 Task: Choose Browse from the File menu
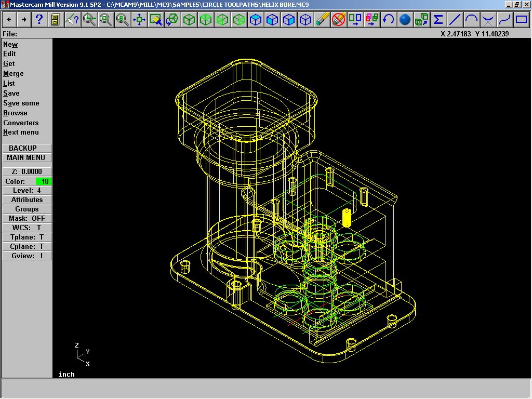click(15, 113)
